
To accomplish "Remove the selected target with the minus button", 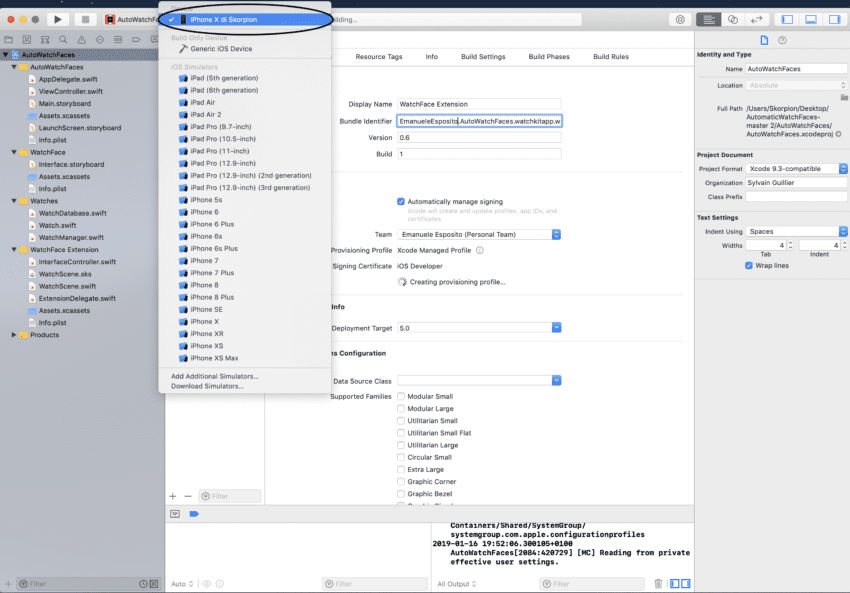I will [188, 496].
